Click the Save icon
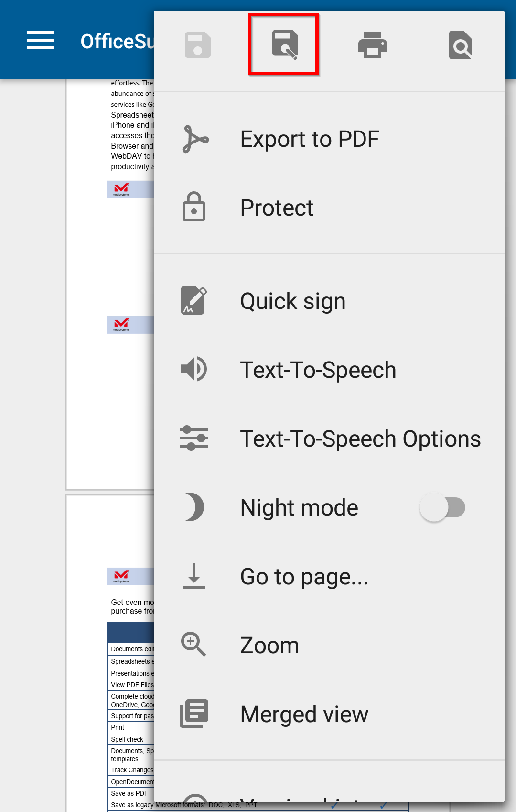This screenshot has height=812, width=516. click(198, 45)
